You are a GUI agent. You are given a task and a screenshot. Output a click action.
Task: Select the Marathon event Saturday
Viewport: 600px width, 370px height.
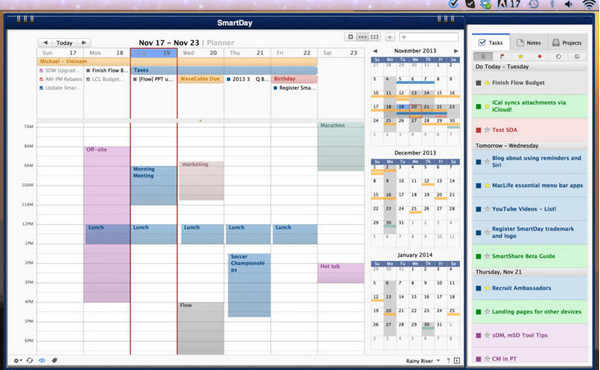[x=341, y=147]
